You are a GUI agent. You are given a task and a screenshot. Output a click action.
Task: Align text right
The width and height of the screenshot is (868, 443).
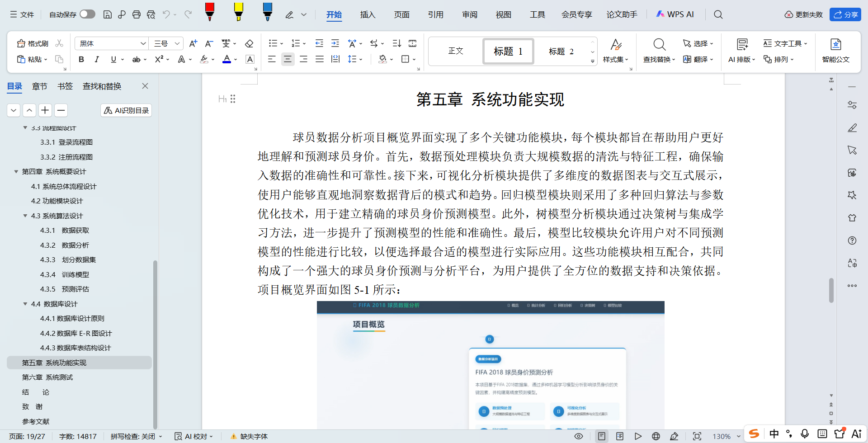(303, 59)
